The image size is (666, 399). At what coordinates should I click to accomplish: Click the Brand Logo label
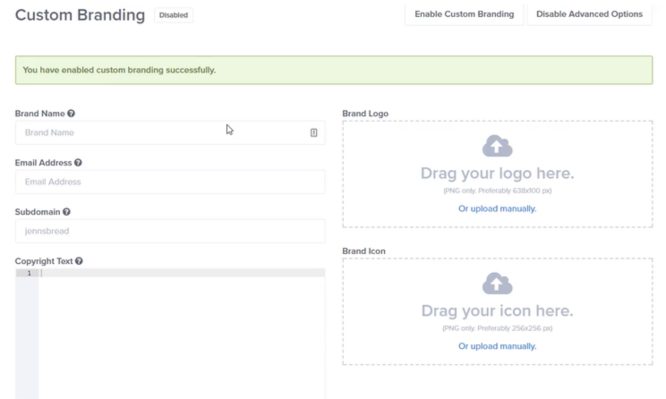365,114
